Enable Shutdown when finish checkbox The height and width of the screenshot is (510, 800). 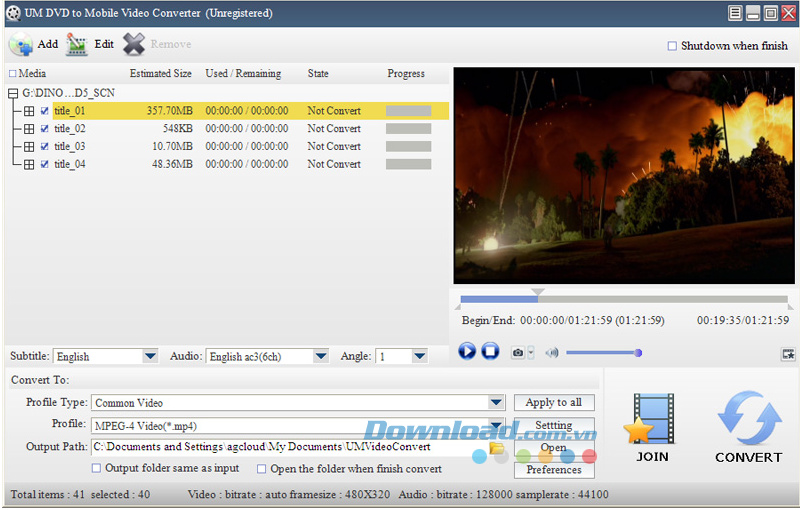click(x=672, y=46)
